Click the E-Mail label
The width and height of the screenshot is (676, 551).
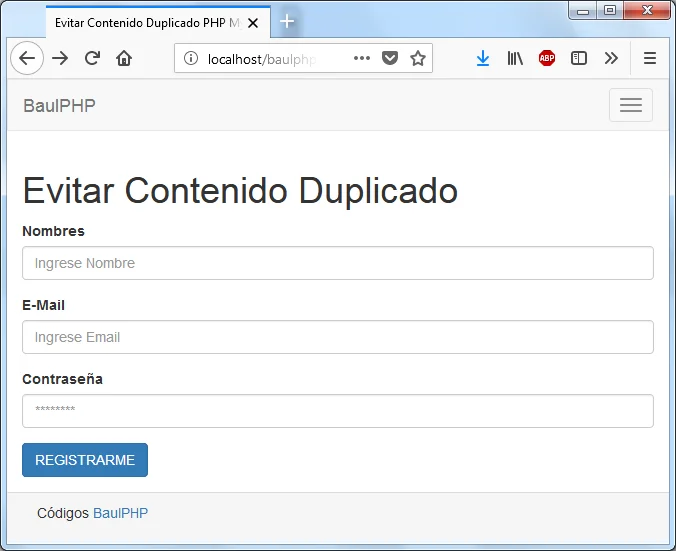point(44,305)
